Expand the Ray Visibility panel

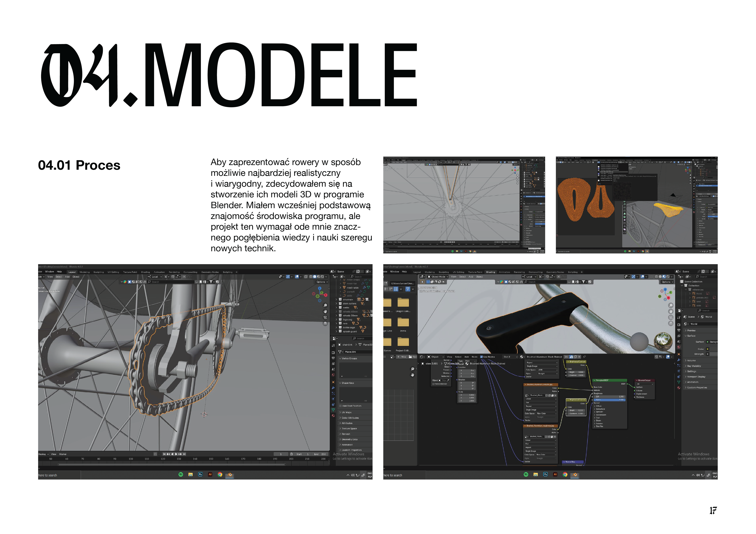click(694, 366)
